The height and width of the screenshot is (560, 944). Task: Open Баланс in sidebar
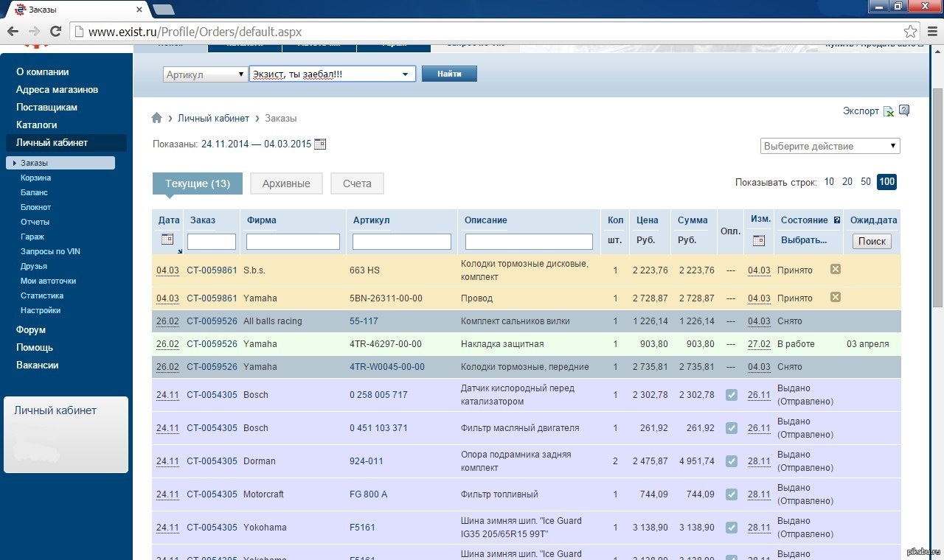coord(34,192)
